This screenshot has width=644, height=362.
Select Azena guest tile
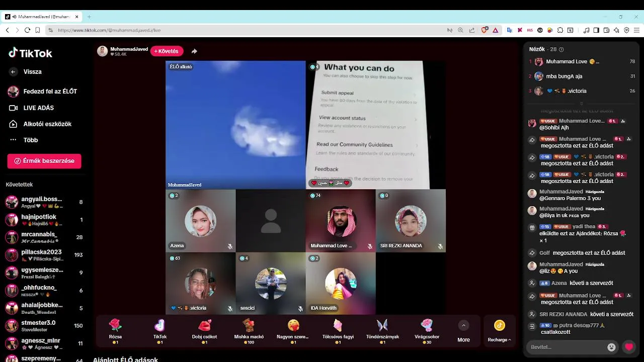pyautogui.click(x=200, y=221)
